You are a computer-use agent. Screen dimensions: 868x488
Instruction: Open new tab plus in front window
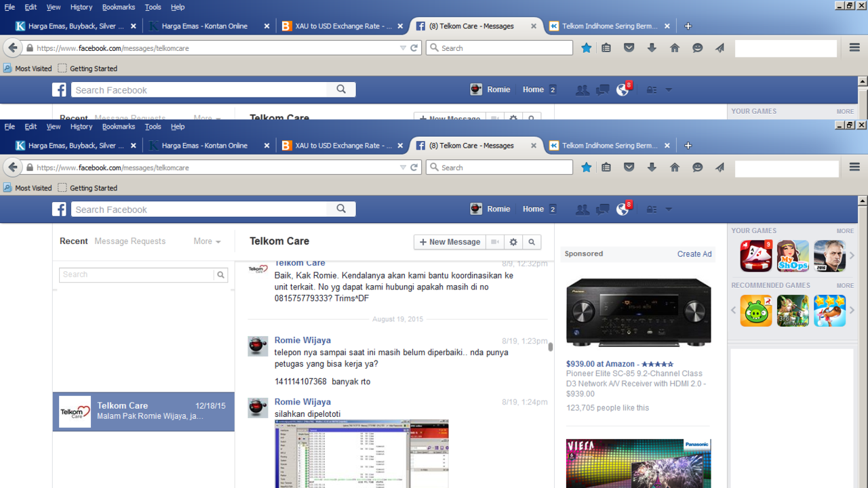688,146
